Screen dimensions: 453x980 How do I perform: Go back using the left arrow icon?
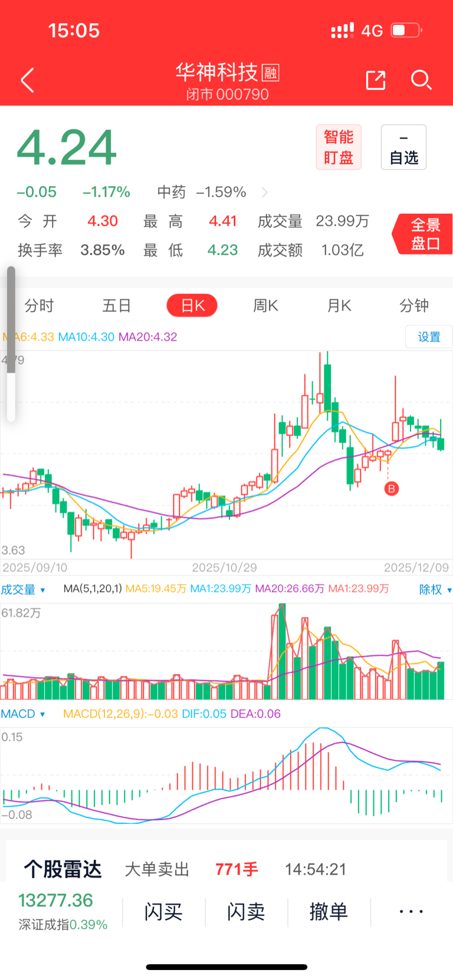[28, 80]
